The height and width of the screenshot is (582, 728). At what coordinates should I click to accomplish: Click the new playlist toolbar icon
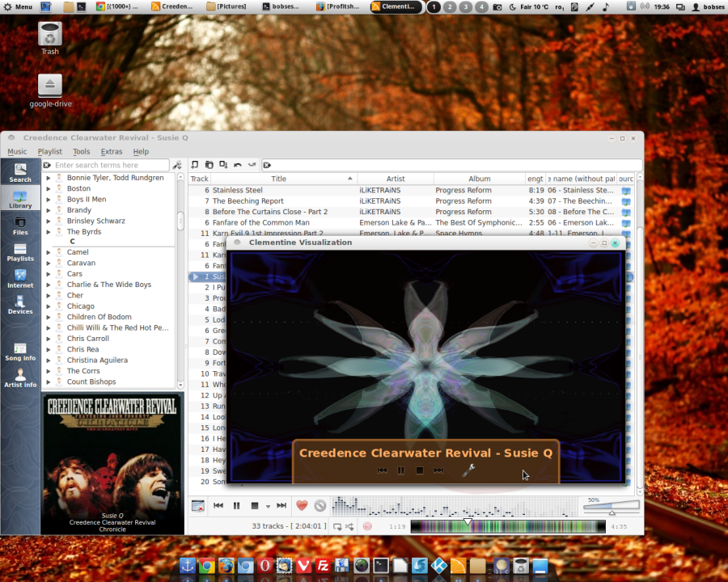point(194,165)
